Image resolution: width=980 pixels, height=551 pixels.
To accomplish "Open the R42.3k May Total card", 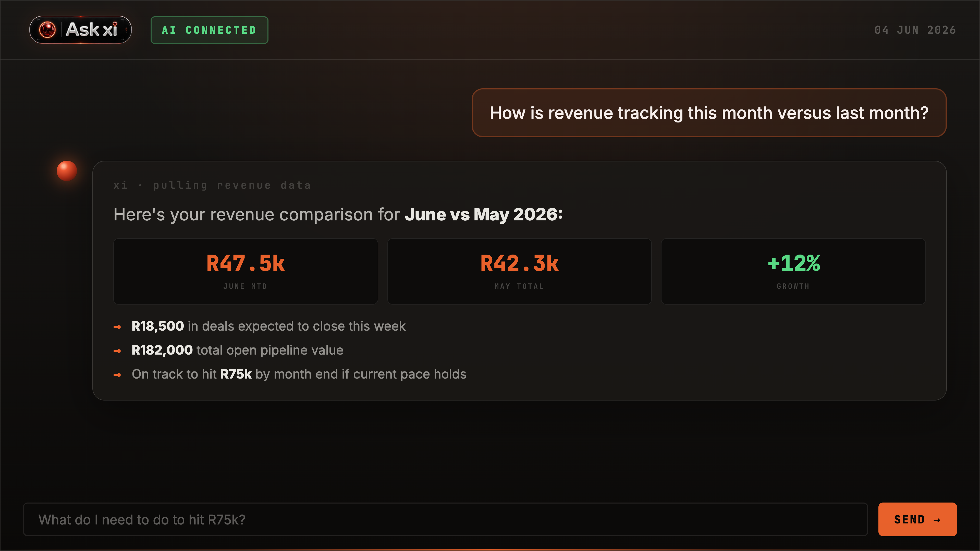I will coord(519,271).
